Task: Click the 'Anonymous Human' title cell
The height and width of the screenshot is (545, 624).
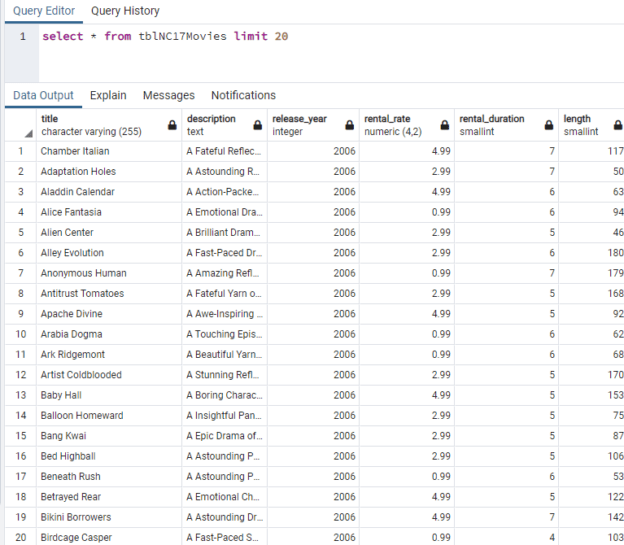Action: [x=109, y=273]
